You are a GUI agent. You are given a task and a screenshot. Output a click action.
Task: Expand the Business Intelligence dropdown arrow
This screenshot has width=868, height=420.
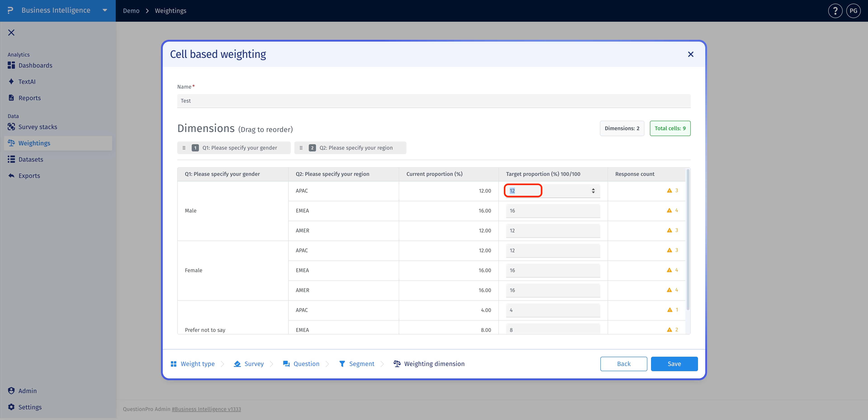[x=105, y=10]
